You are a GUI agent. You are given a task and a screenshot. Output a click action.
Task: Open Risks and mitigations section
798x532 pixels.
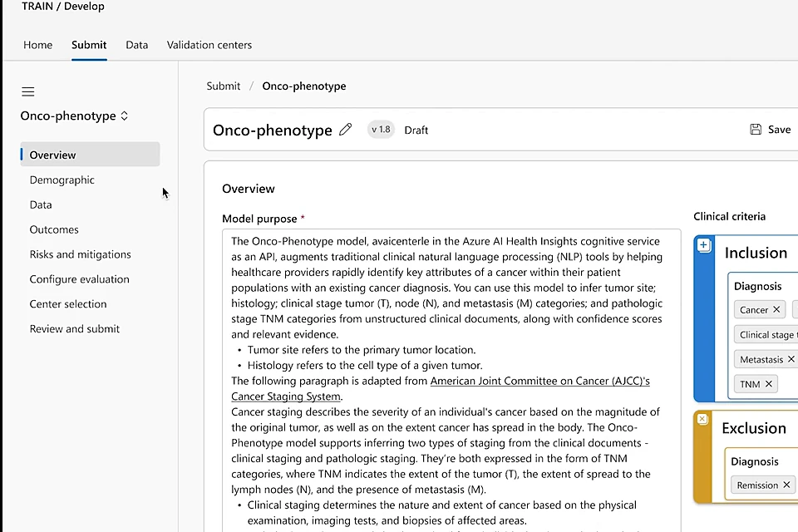80,254
